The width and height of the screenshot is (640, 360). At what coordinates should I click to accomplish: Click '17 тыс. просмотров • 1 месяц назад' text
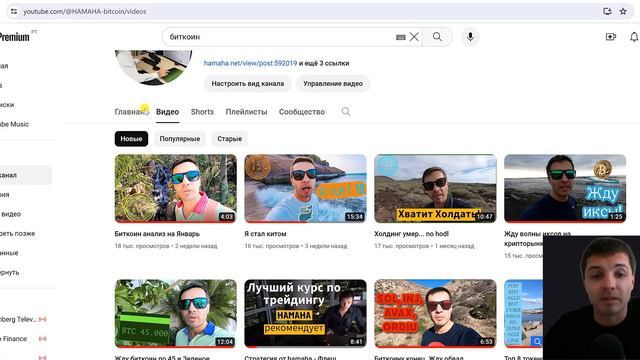coord(424,246)
